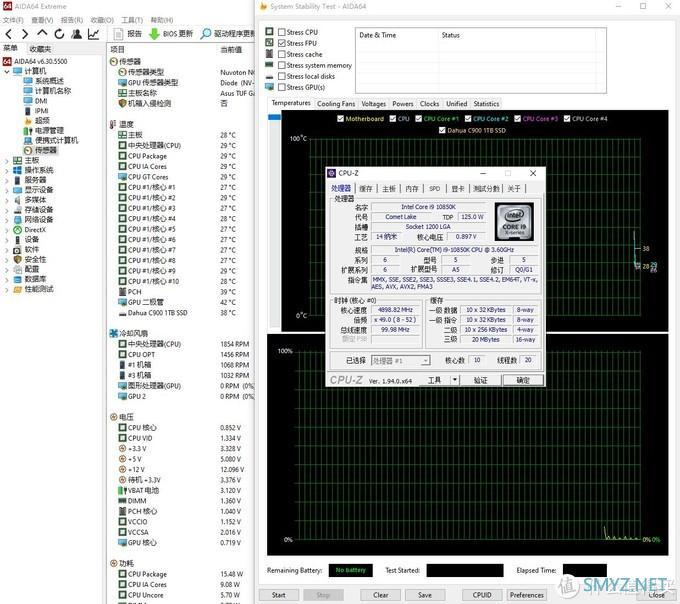Open the 处理器 #1 selection dropdown in CPU-Z

399,360
